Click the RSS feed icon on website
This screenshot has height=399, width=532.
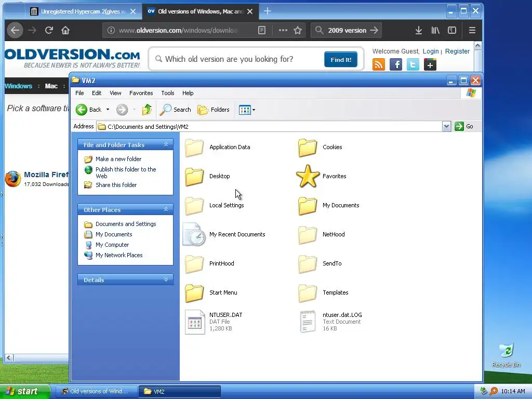379,64
